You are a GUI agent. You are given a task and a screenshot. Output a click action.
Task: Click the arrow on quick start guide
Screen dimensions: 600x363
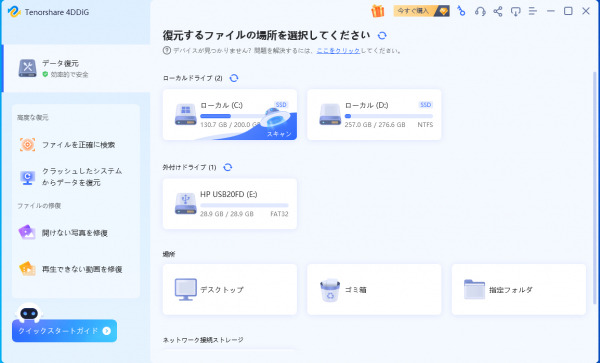tap(107, 331)
